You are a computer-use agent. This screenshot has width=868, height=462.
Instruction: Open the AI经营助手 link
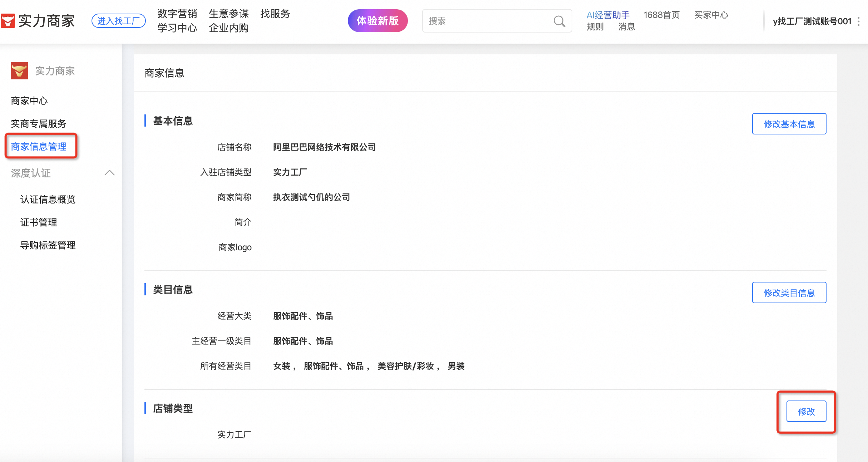pyautogui.click(x=608, y=15)
